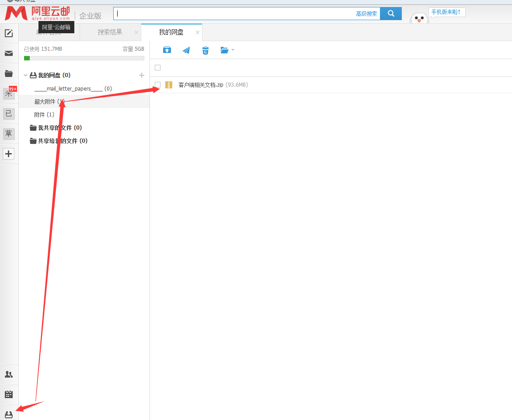Screen dimensions: 512x420
Task: Click the compose mail icon in sidebar
Action: 9,33
